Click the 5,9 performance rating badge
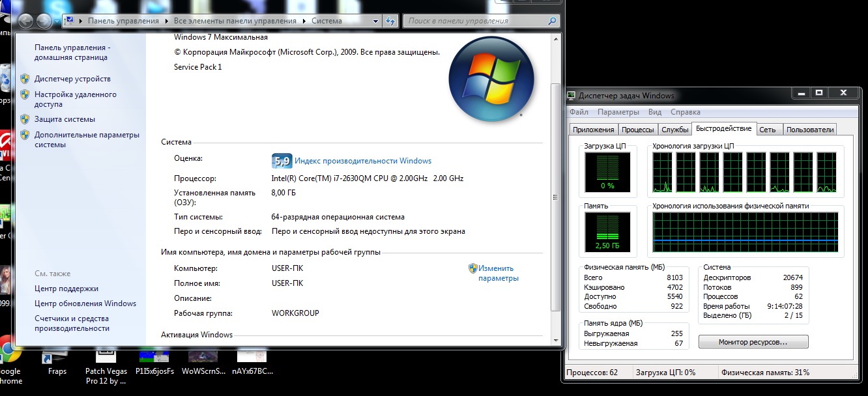868x396 pixels. tap(282, 160)
